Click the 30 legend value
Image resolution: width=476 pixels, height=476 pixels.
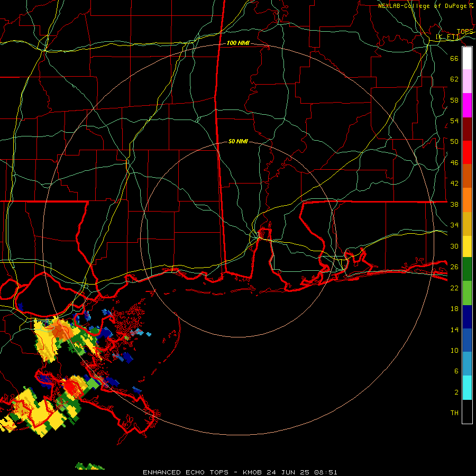(454, 246)
